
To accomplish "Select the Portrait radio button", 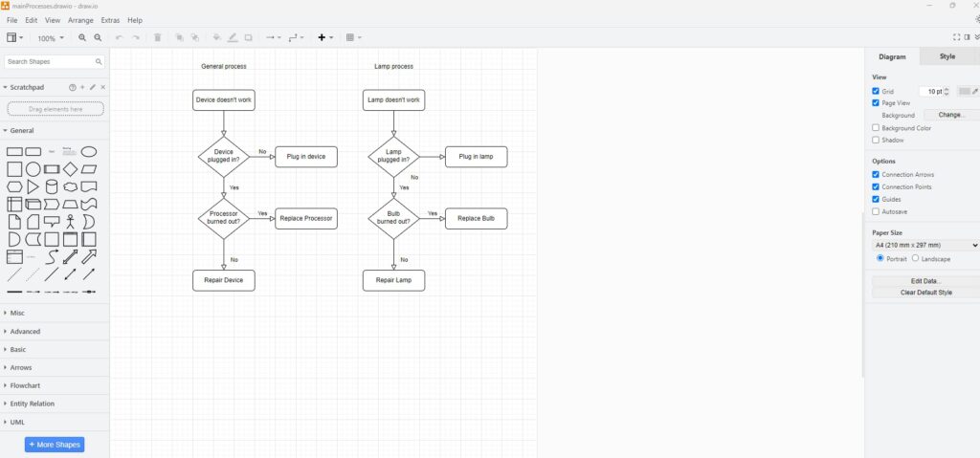I will point(880,258).
